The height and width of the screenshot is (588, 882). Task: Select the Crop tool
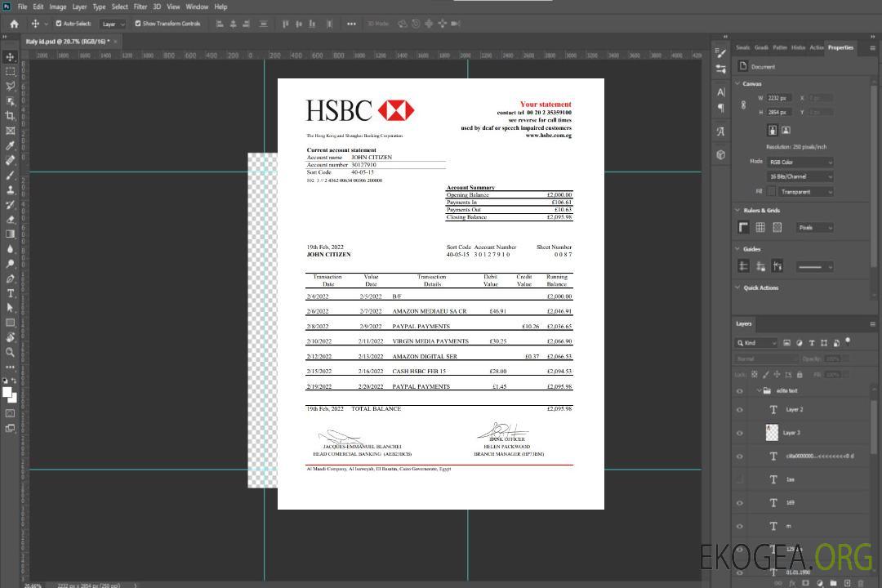pyautogui.click(x=10, y=116)
